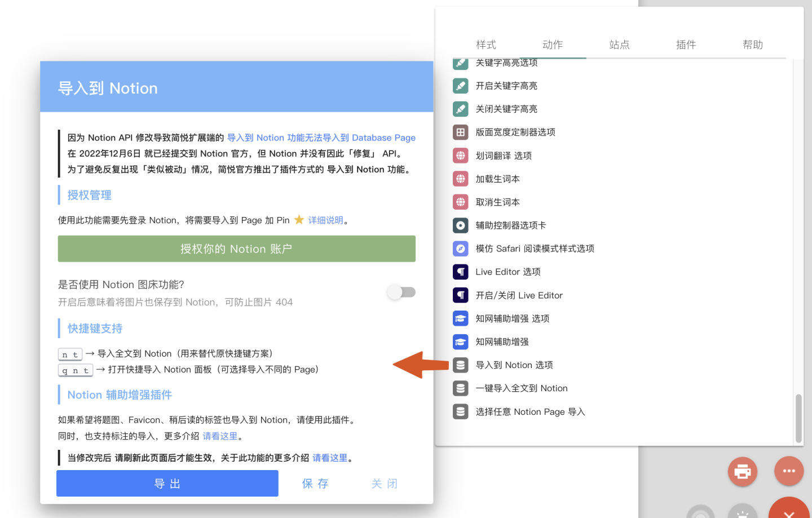The image size is (812, 518).
Task: Click the icon beside 开启关键字高亮
Action: click(x=461, y=86)
